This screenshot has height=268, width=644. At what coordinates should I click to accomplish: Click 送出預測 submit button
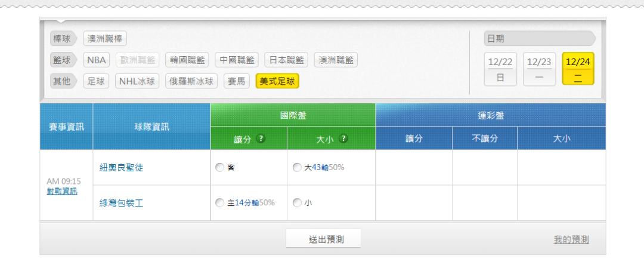pos(323,239)
